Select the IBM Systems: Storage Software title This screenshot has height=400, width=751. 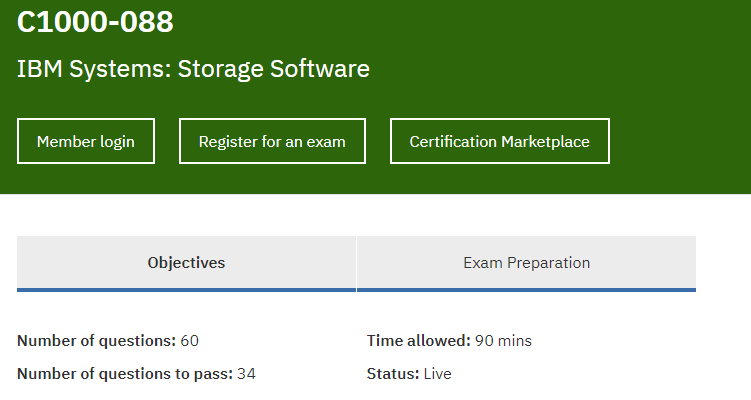pyautogui.click(x=193, y=69)
